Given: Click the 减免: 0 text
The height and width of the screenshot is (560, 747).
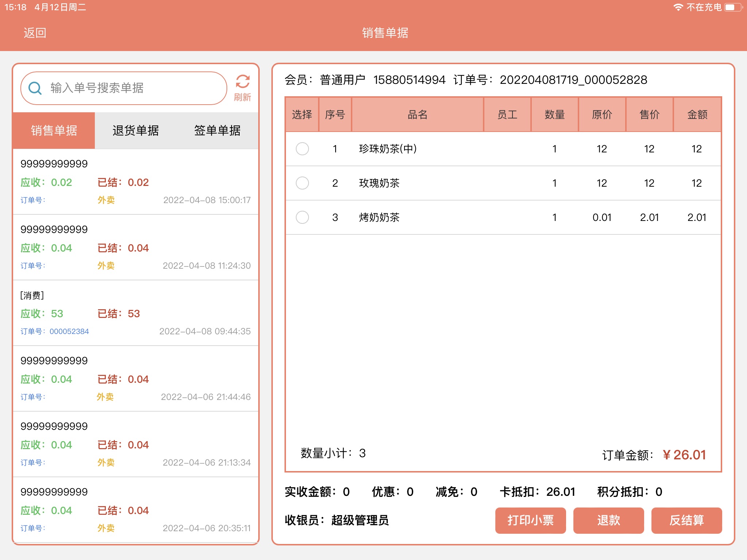Looking at the screenshot, I should [457, 492].
